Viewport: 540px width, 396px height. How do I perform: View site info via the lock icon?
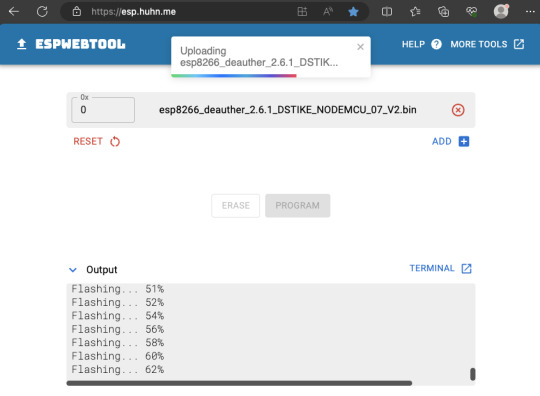click(76, 12)
